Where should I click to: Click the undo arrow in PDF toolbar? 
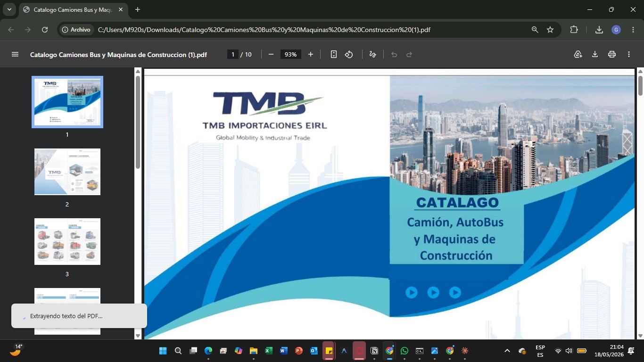(x=394, y=54)
